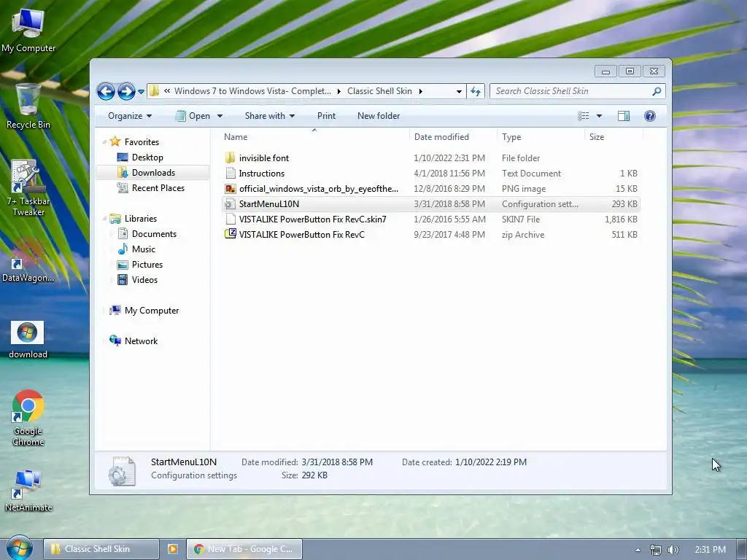Viewport: 747px width, 560px height.
Task: Open the Music library
Action: [x=144, y=249]
